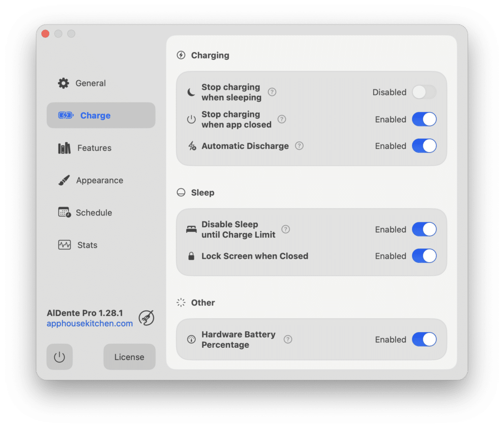The width and height of the screenshot is (504, 428).
Task: Switch to the Features section
Action: (94, 148)
